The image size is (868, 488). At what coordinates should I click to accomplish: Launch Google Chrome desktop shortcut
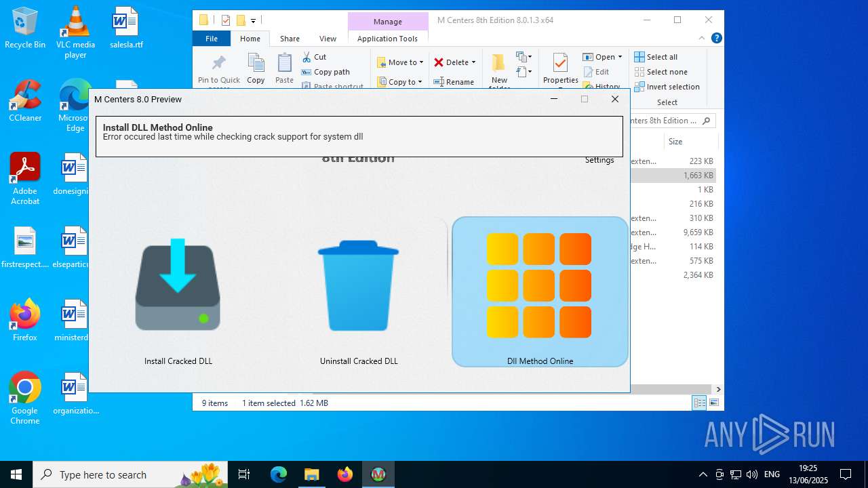(25, 399)
